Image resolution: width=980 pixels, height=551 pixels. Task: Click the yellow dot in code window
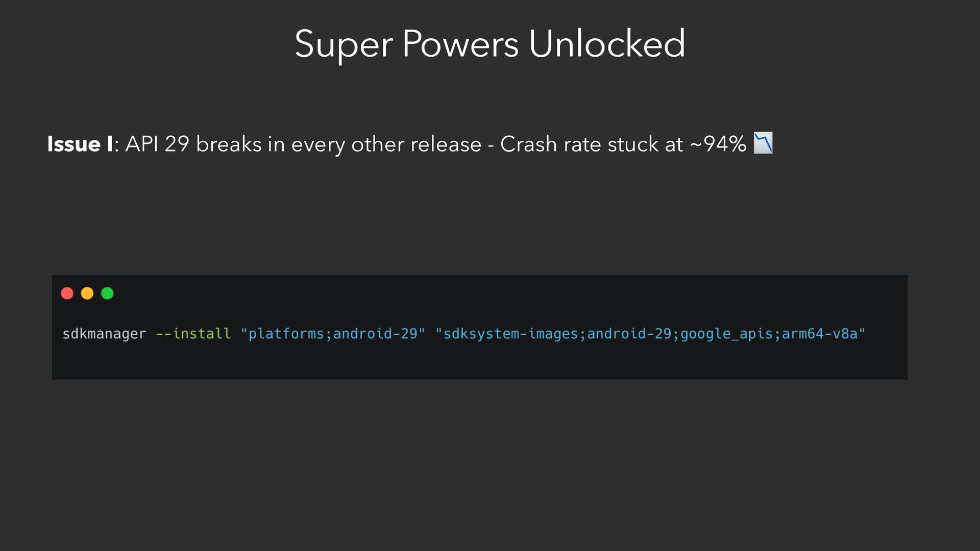pyautogui.click(x=87, y=293)
